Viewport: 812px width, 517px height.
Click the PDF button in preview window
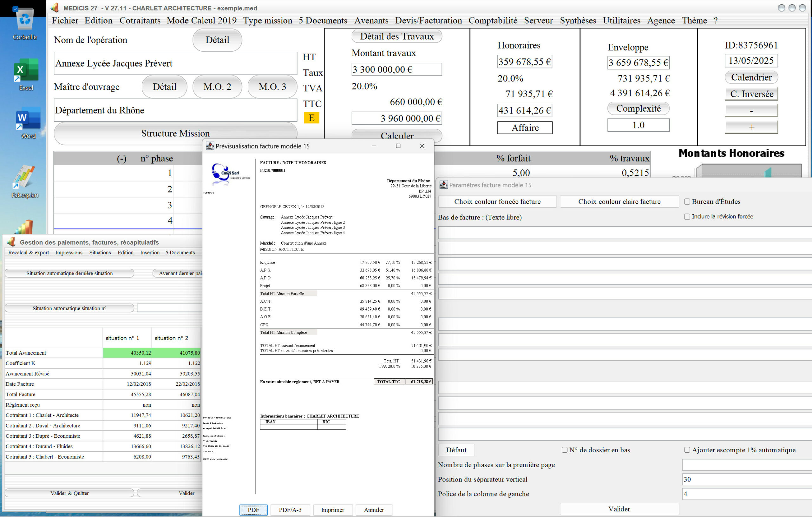click(253, 510)
